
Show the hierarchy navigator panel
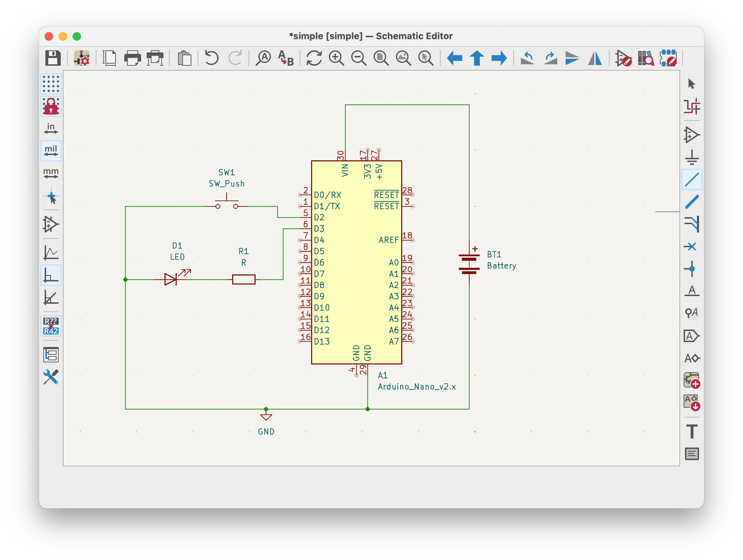51,355
